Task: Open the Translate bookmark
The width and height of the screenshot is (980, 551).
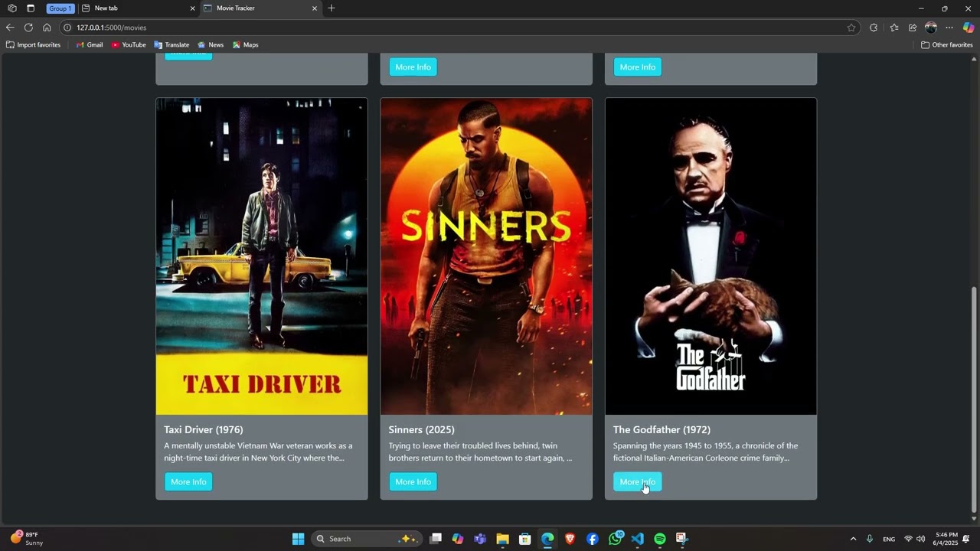Action: [171, 45]
